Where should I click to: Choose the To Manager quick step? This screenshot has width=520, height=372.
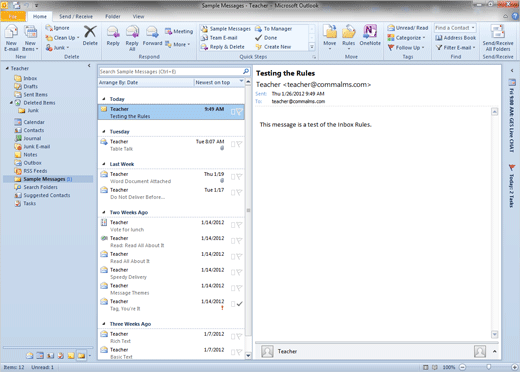click(273, 29)
